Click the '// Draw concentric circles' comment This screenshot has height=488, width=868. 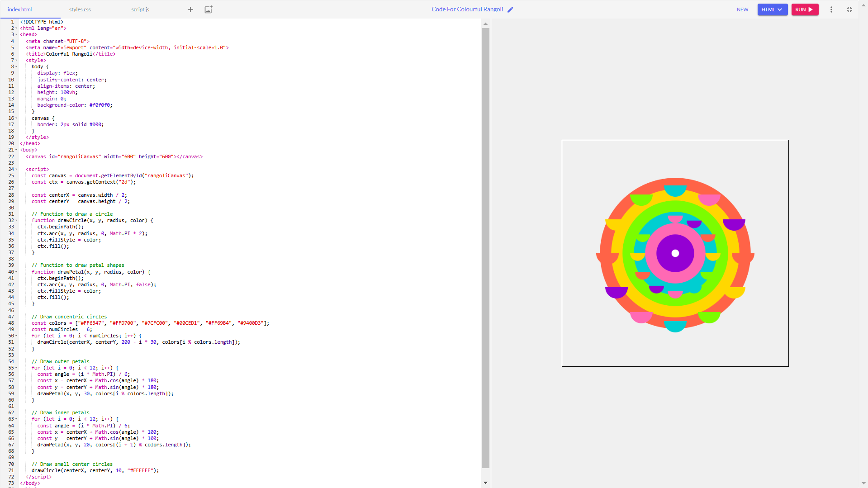point(69,317)
